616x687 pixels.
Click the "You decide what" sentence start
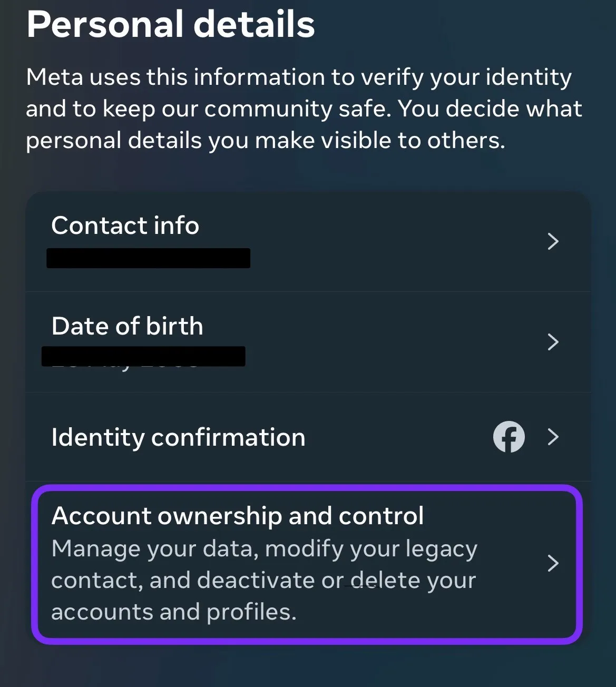coord(490,109)
